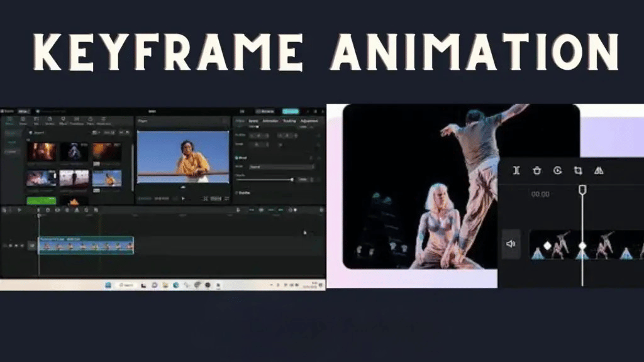Switch to the Tracking tab in the properties panel

[289, 121]
